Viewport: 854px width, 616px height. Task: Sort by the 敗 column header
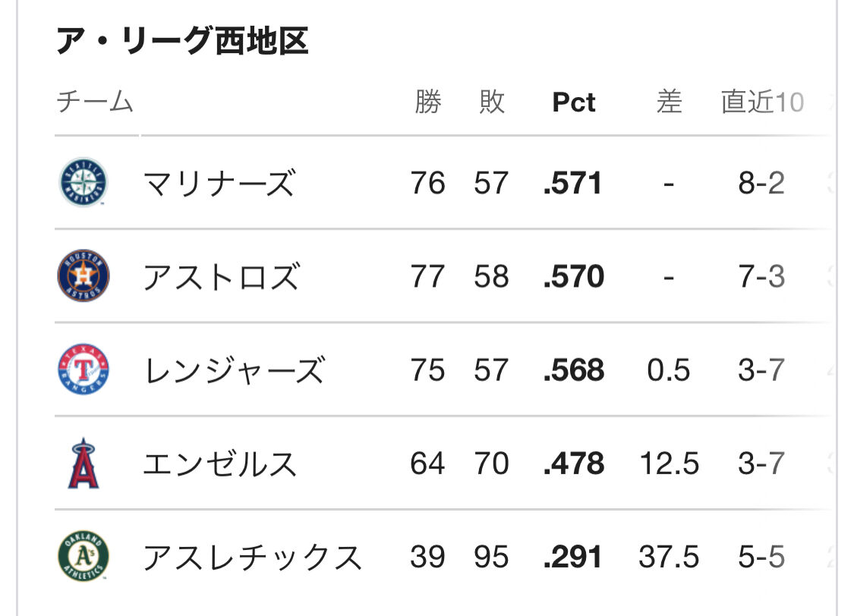pyautogui.click(x=492, y=102)
